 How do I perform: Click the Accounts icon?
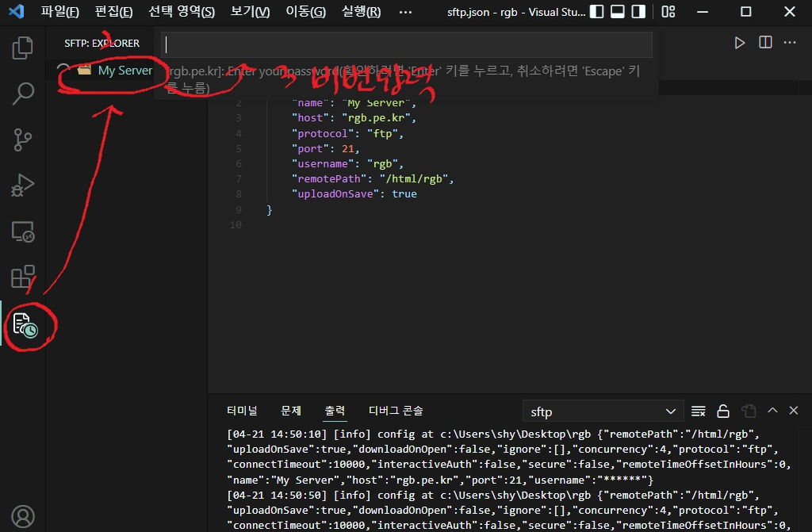tap(23, 516)
